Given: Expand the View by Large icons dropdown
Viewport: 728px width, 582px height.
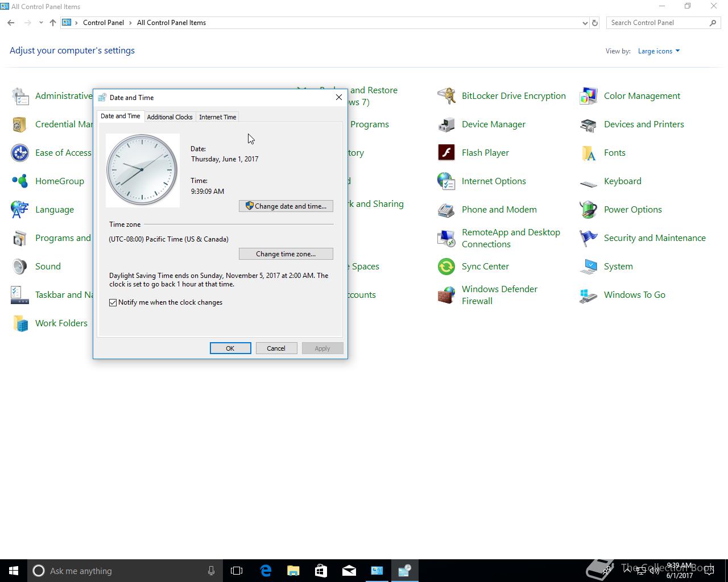Looking at the screenshot, I should click(659, 51).
